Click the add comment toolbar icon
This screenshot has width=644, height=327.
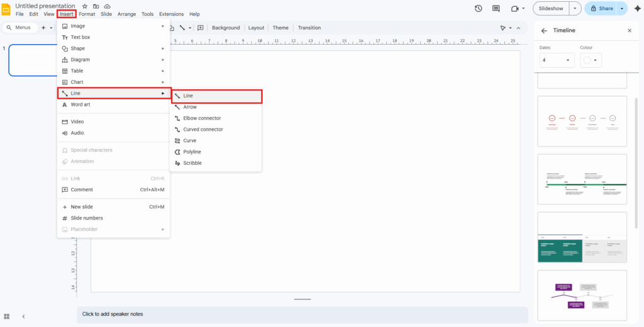[201, 28]
